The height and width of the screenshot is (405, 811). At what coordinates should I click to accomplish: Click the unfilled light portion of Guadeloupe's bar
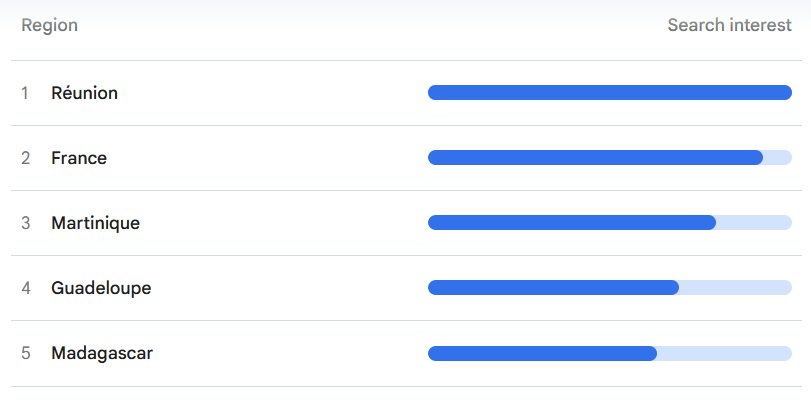point(735,288)
